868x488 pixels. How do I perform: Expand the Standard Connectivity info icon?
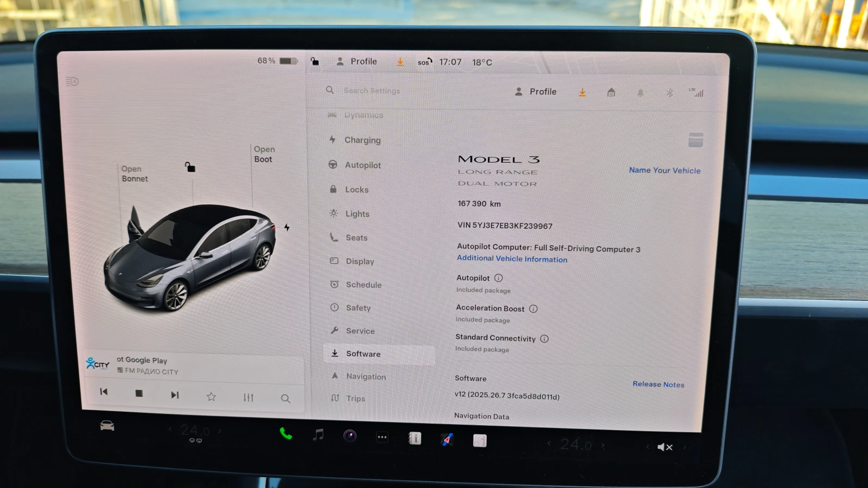click(544, 339)
